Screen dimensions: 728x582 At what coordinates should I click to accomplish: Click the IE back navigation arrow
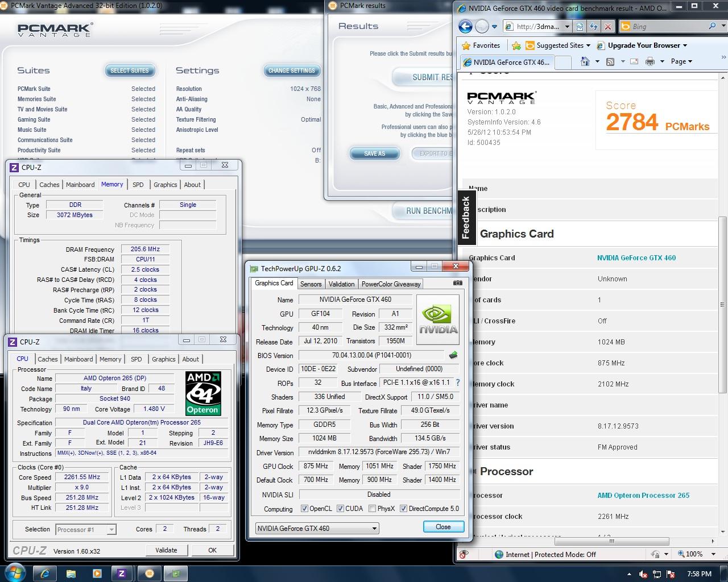465,26
